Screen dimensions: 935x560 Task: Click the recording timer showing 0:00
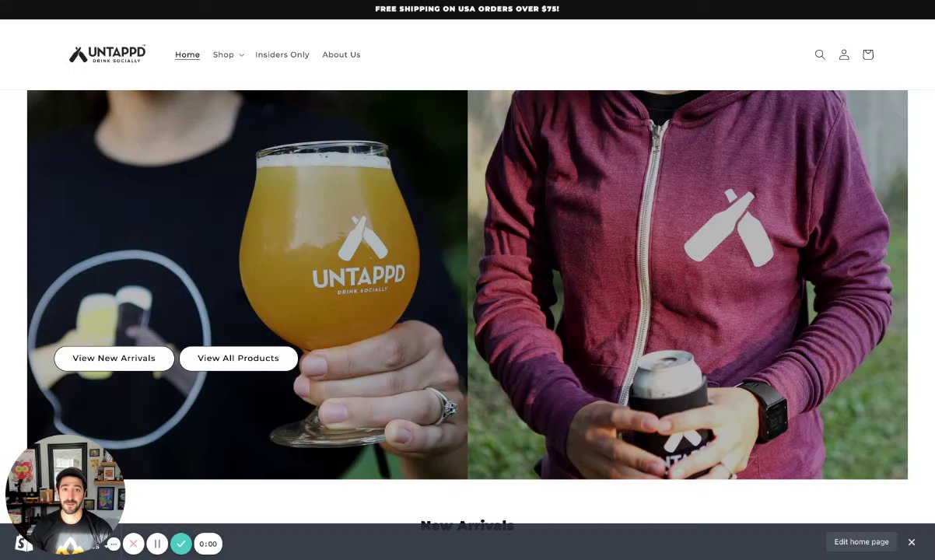pos(208,544)
